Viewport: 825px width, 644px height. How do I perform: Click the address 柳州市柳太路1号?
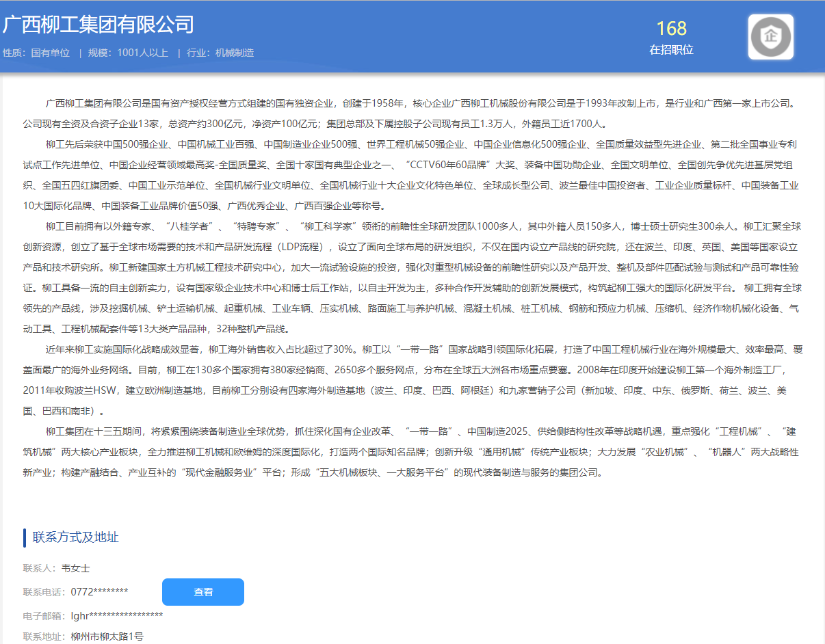point(107,636)
